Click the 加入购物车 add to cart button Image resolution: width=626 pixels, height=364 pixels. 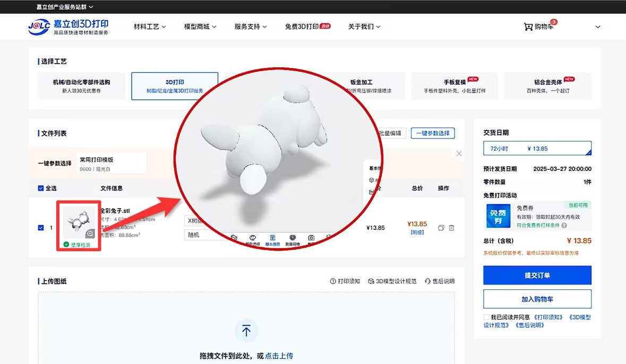537,299
